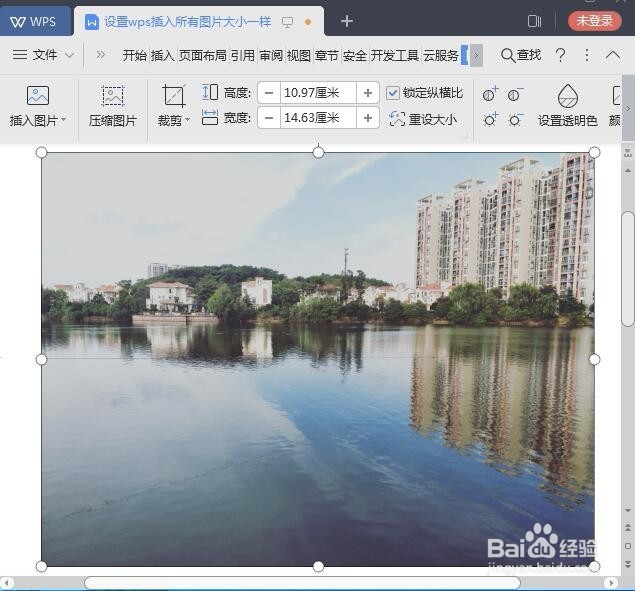Click the top-middle resize handle of image
The image size is (635, 591).
[318, 153]
